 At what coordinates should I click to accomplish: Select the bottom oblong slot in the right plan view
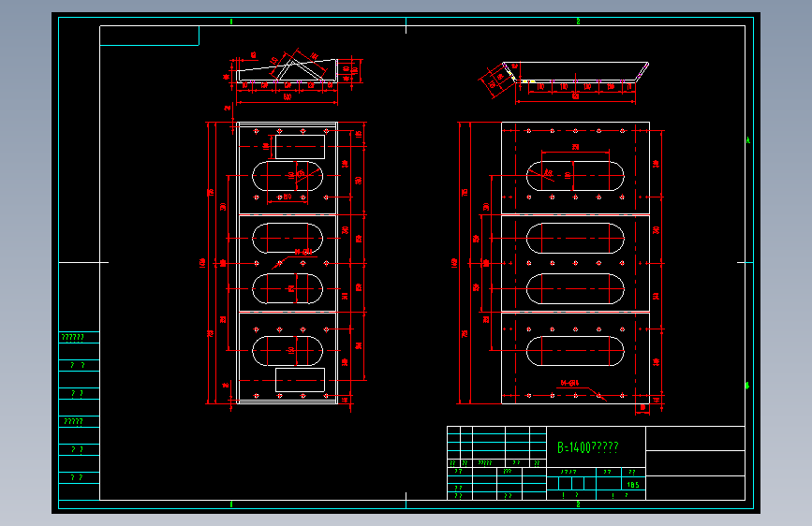click(x=575, y=350)
